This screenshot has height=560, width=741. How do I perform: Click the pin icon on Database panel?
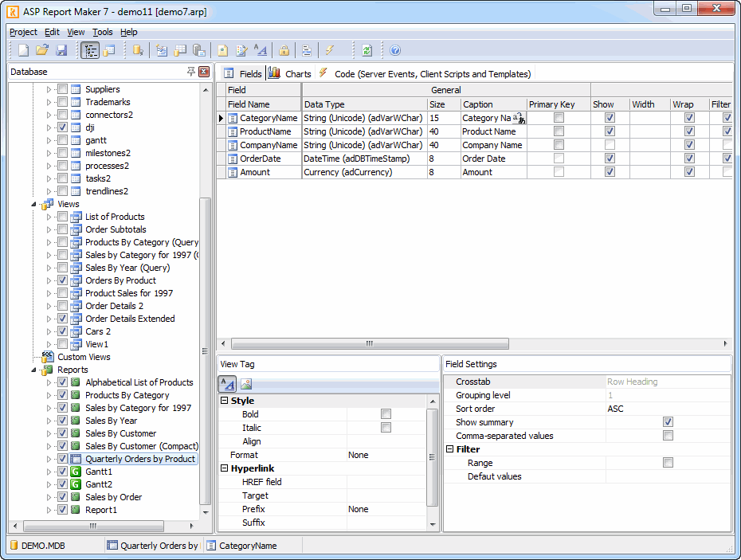click(x=191, y=72)
